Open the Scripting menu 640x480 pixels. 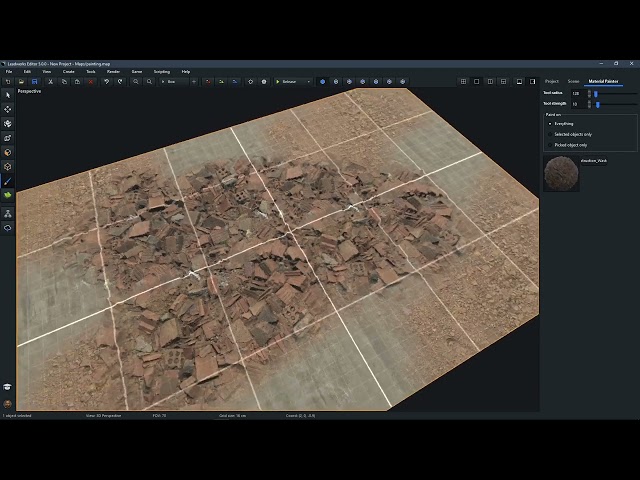point(162,71)
